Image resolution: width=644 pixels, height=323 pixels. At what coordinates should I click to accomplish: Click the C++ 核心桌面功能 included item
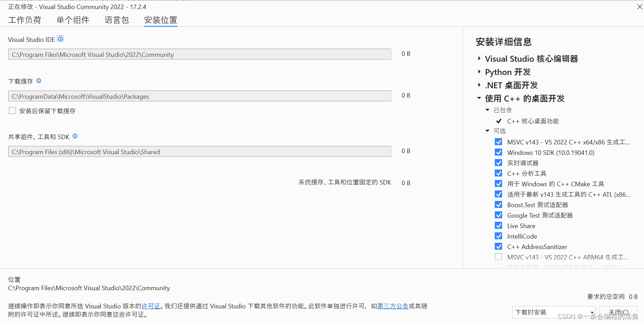533,121
